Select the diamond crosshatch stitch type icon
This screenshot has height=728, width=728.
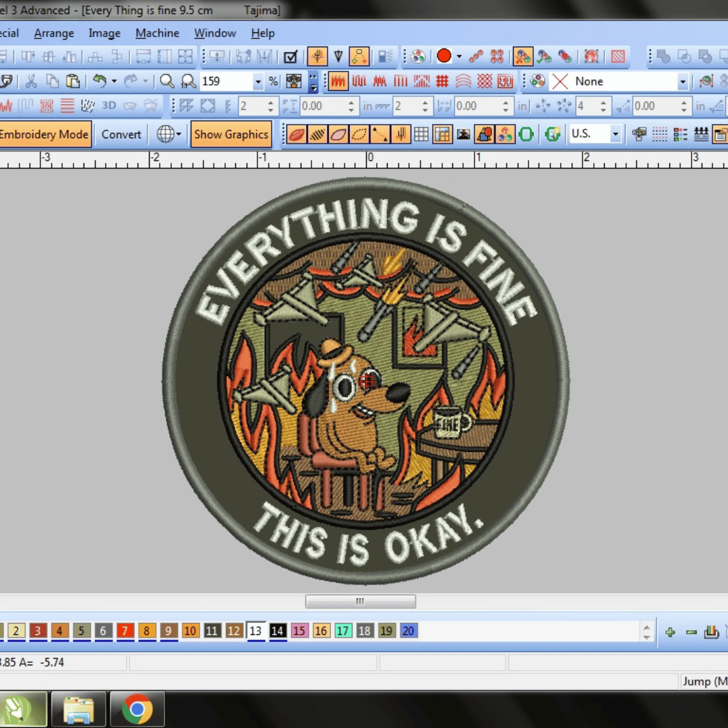pos(484,82)
